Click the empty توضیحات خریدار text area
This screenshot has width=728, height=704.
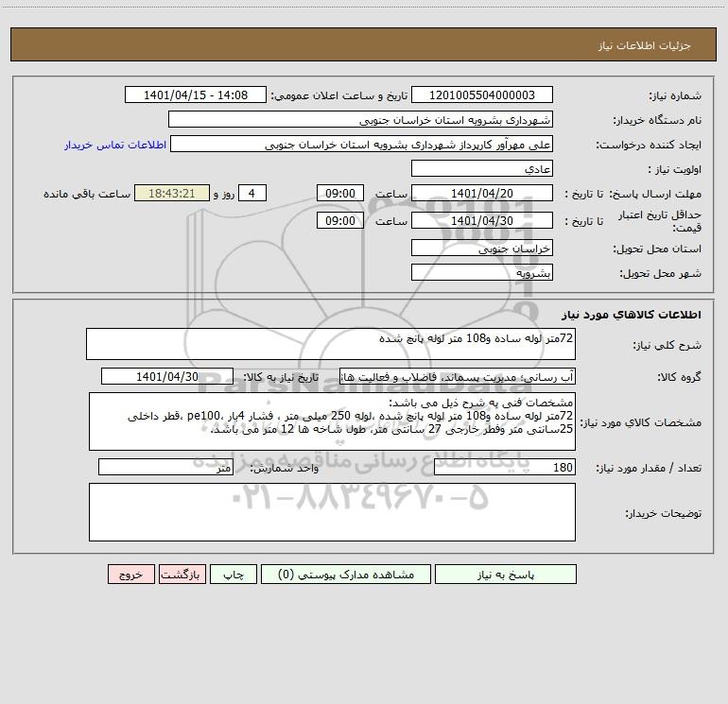[x=332, y=512]
